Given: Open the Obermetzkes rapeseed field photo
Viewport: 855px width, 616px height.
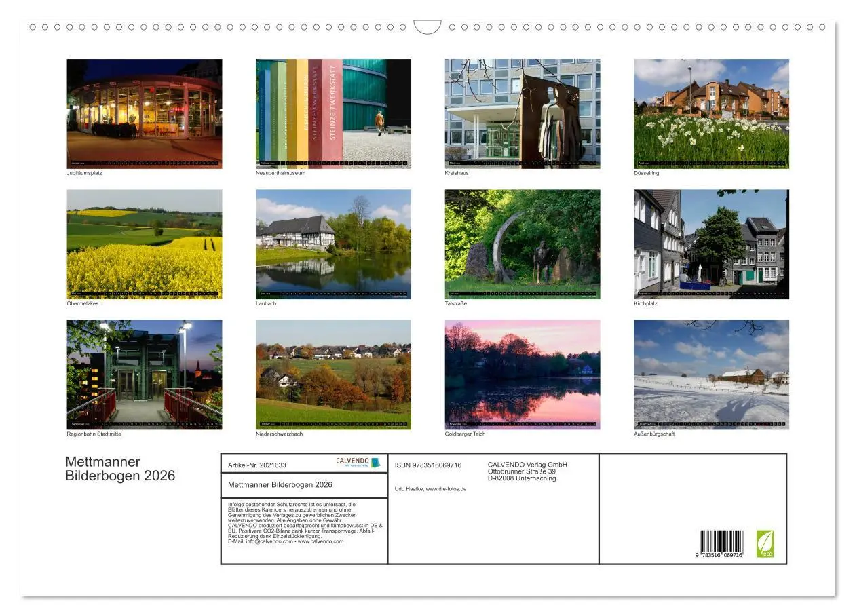Looking at the screenshot, I should point(144,244).
